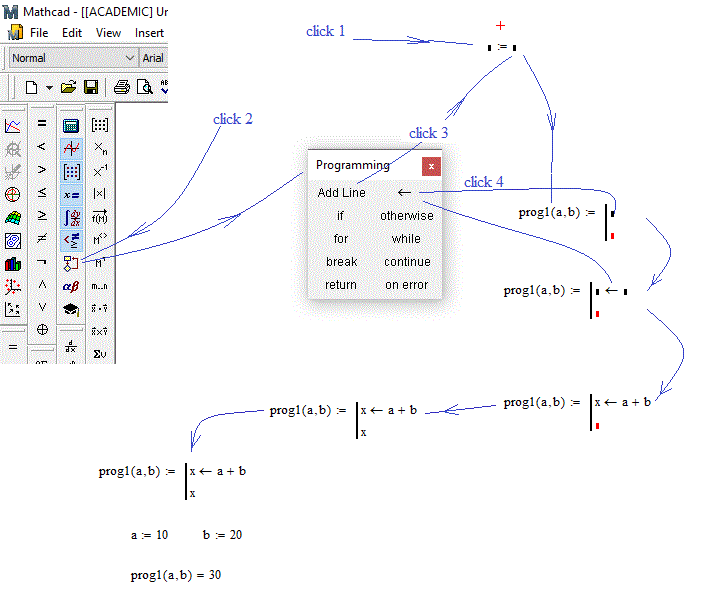Insert the matrix inverse operator

point(100,171)
